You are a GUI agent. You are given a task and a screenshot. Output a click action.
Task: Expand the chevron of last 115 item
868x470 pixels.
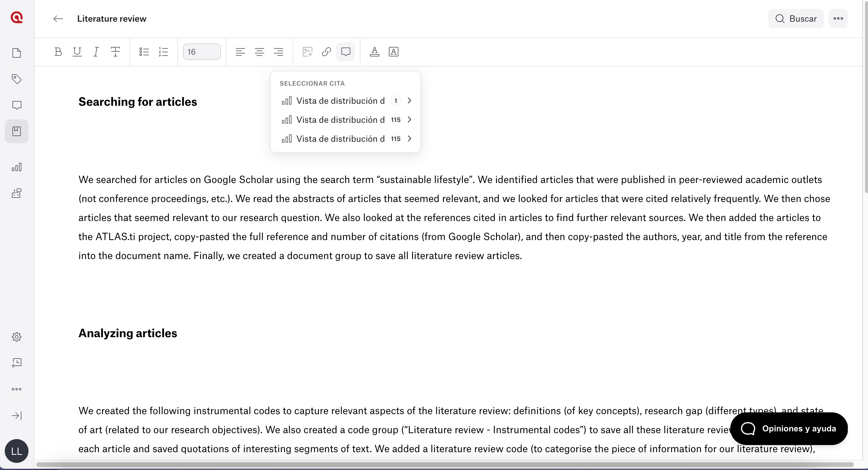pyautogui.click(x=409, y=138)
